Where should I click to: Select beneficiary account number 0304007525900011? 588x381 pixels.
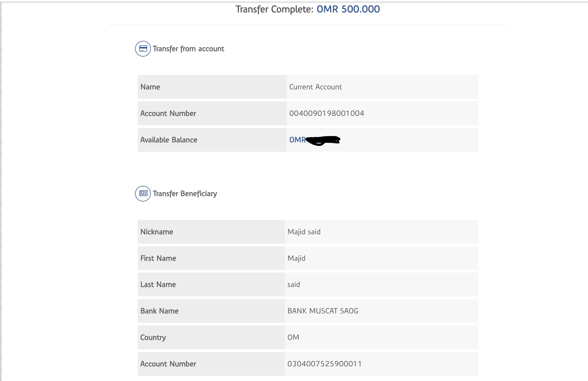[324, 364]
